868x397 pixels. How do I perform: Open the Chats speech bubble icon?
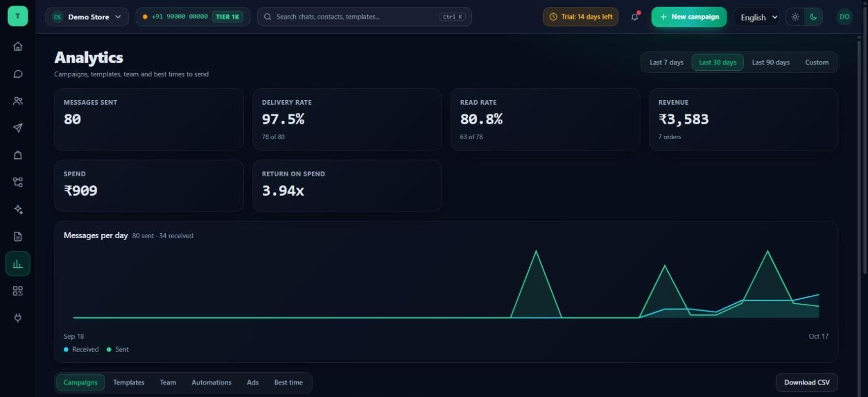tap(18, 74)
